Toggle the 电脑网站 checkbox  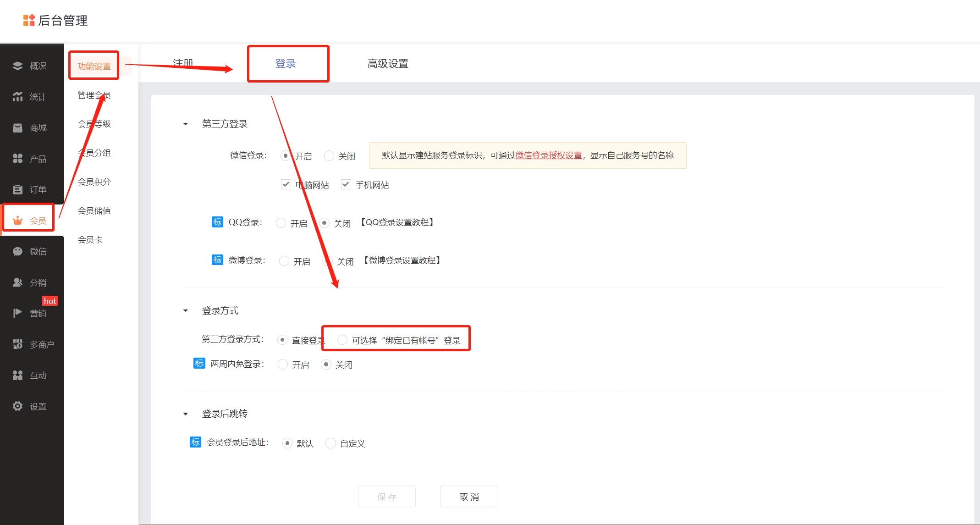286,184
